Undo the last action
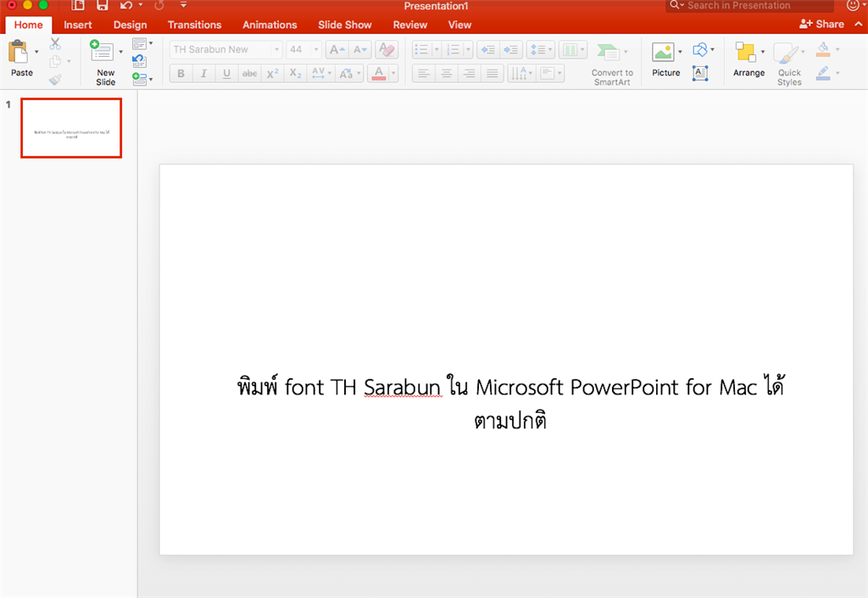 click(127, 6)
